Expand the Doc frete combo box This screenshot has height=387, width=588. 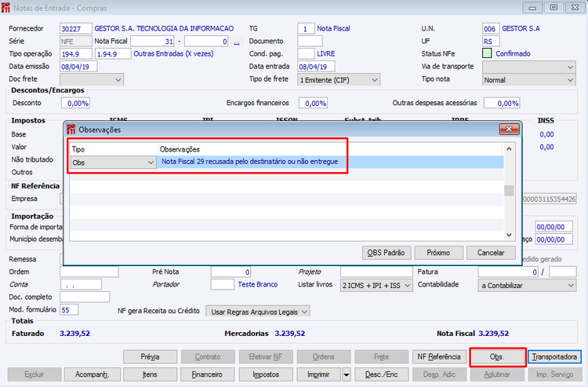point(92,79)
